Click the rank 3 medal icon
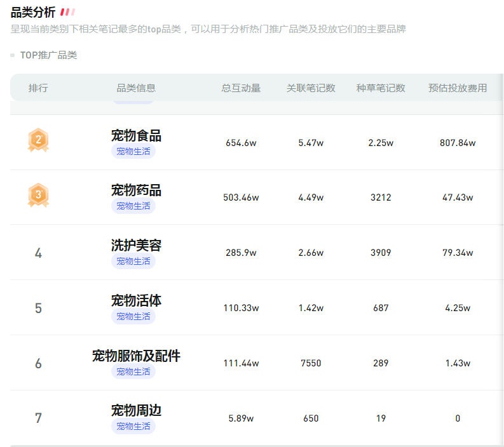The width and height of the screenshot is (504, 447). (x=38, y=196)
